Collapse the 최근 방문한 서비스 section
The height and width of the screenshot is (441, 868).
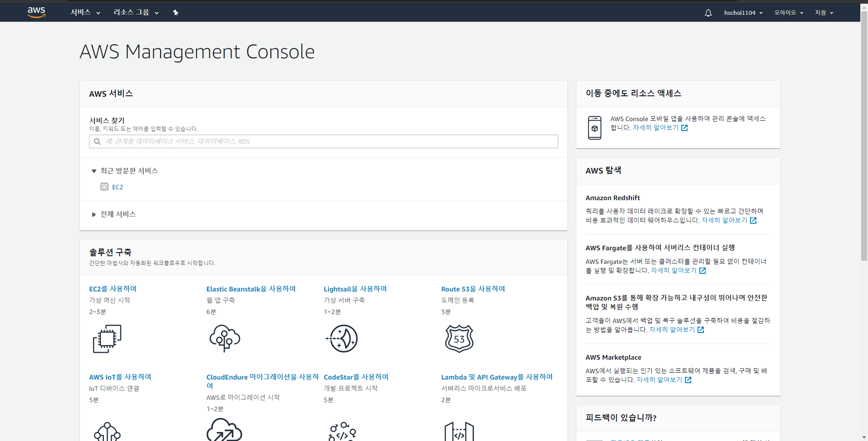(x=125, y=171)
